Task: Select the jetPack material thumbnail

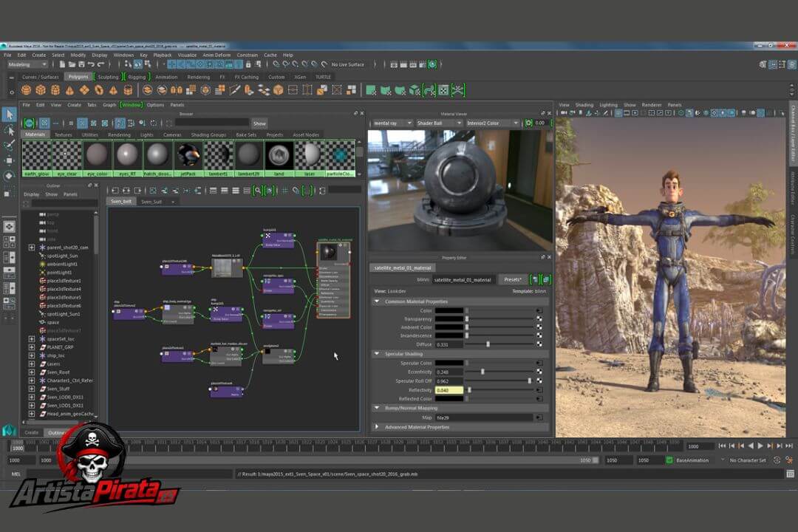Action: pos(188,158)
